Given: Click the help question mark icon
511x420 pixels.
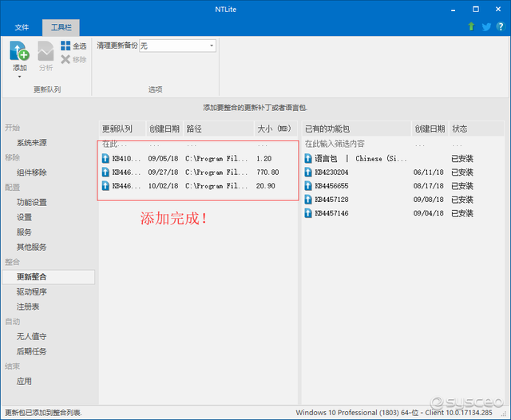Looking at the screenshot, I should [x=501, y=26].
